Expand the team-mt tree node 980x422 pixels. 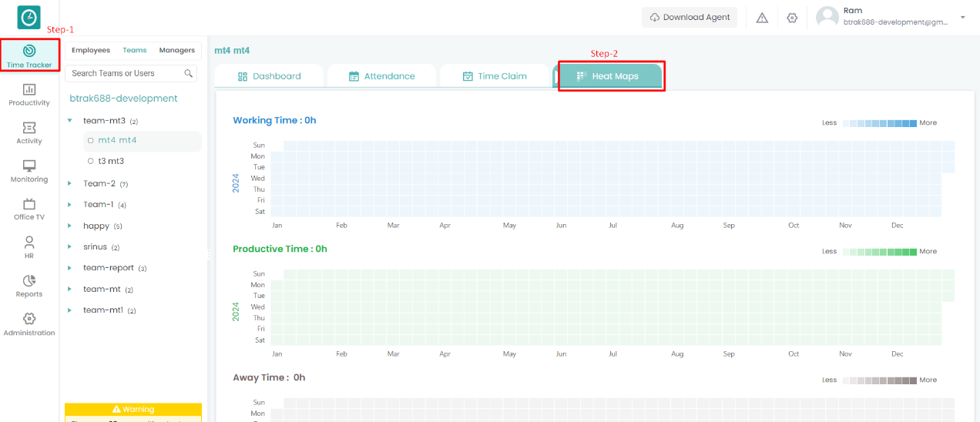70,290
